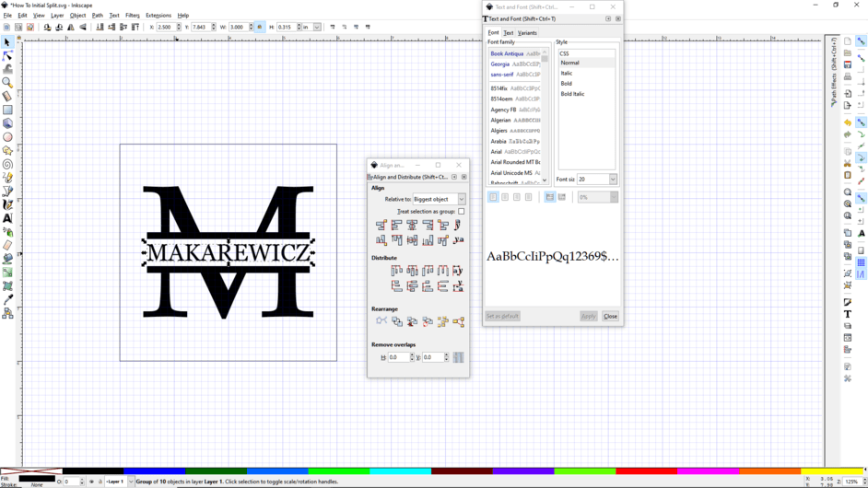Increase the X coordinate spinner

pos(178,25)
